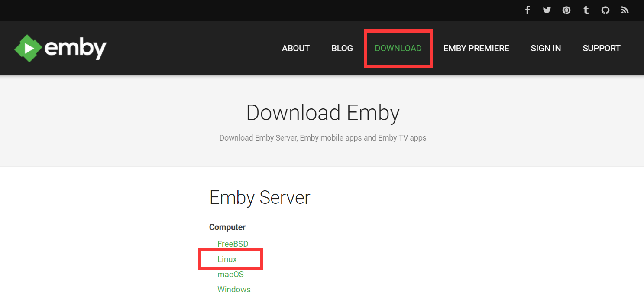Click the Emby Server section heading
This screenshot has width=644, height=301.
[x=260, y=198]
